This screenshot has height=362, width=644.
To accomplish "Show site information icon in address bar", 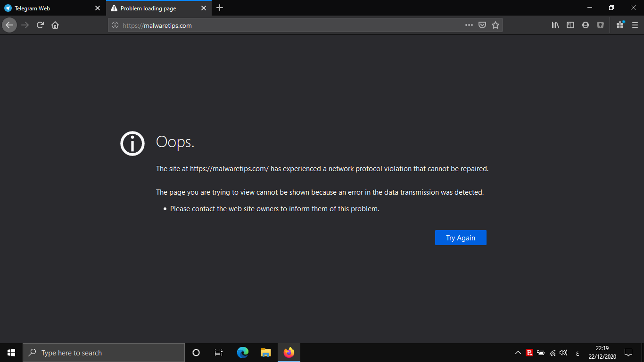I will point(115,25).
